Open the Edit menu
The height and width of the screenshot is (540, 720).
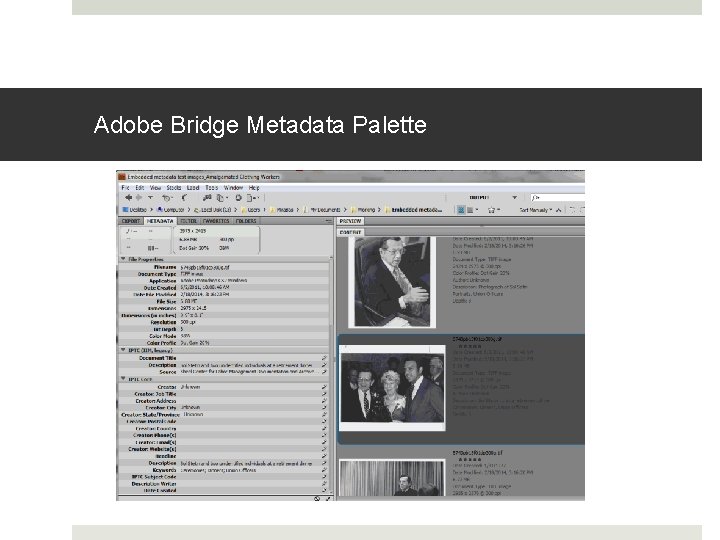140,188
